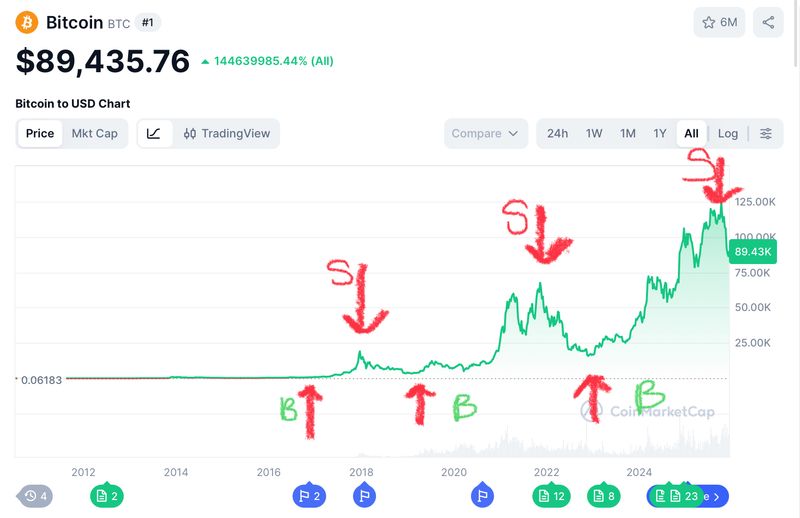The width and height of the screenshot is (800, 518).
Task: Switch to Mkt Cap view
Action: pyautogui.click(x=94, y=133)
